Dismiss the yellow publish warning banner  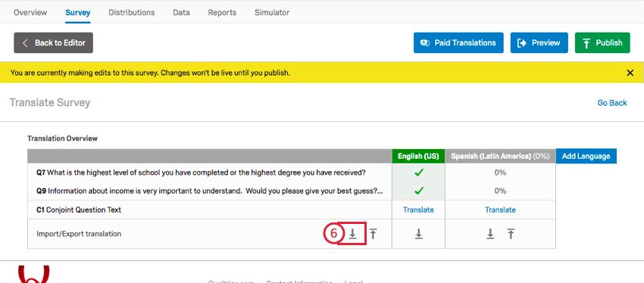[630, 73]
